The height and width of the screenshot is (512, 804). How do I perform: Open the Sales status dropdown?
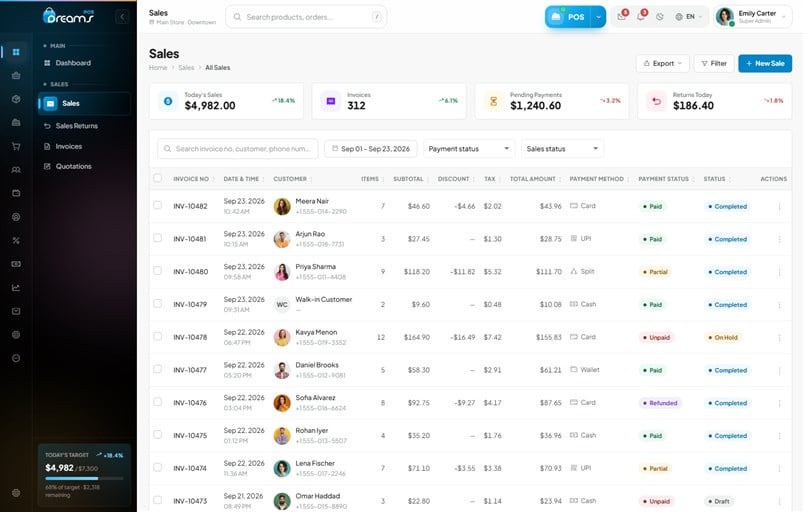[562, 149]
